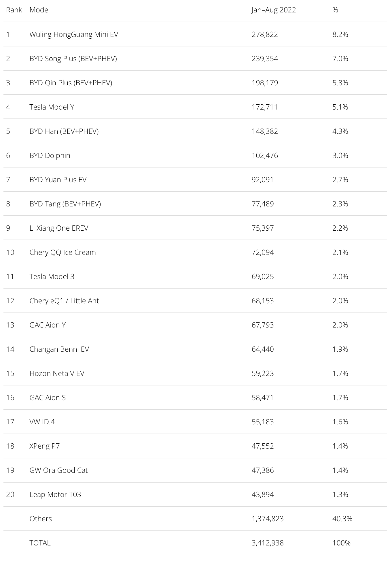The width and height of the screenshot is (392, 561).
Task: Click the Rank column header
Action: (14, 10)
